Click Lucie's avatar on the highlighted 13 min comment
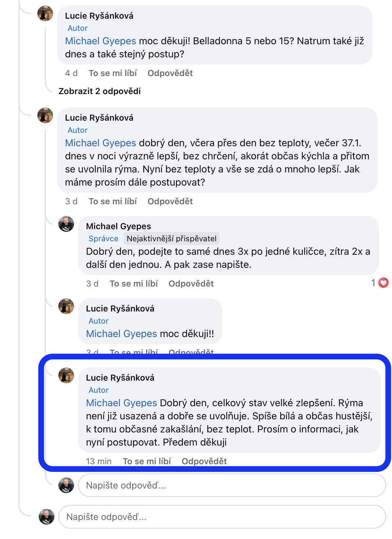Screen dimensions: 392x539 [66, 375]
